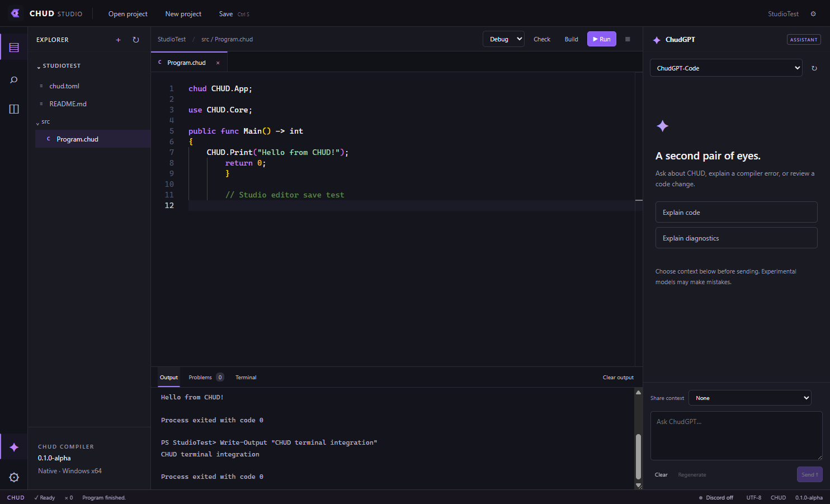Collapse the src folder
Image resolution: width=830 pixels, height=504 pixels.
pos(43,122)
